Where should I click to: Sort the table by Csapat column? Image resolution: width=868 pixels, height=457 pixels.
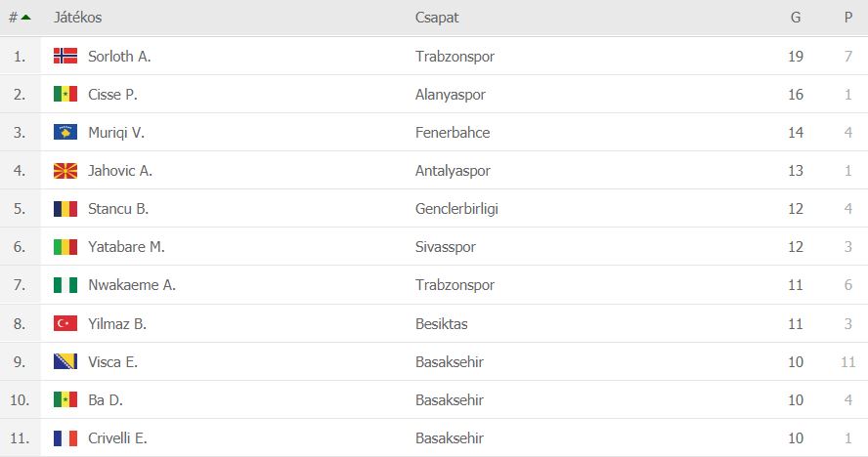(x=437, y=18)
